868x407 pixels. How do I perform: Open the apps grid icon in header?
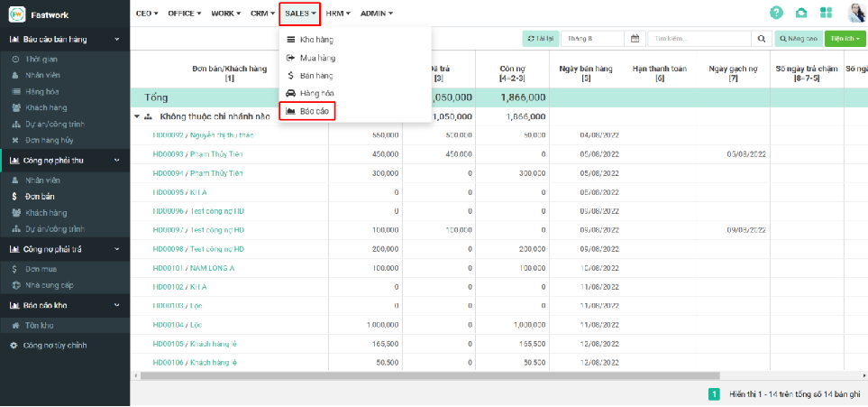pos(827,13)
